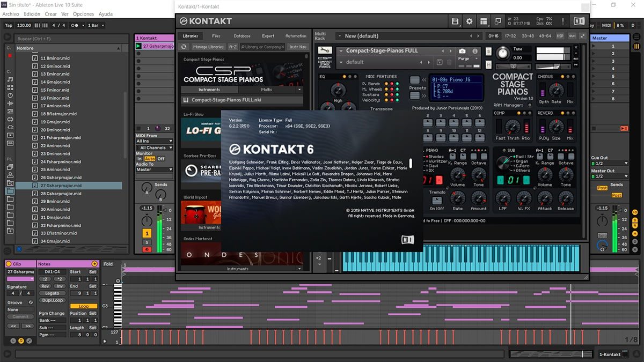This screenshot has width=644, height=362.
Task: Click the preview play icon in the velocity lane
Action: [x=105, y=341]
